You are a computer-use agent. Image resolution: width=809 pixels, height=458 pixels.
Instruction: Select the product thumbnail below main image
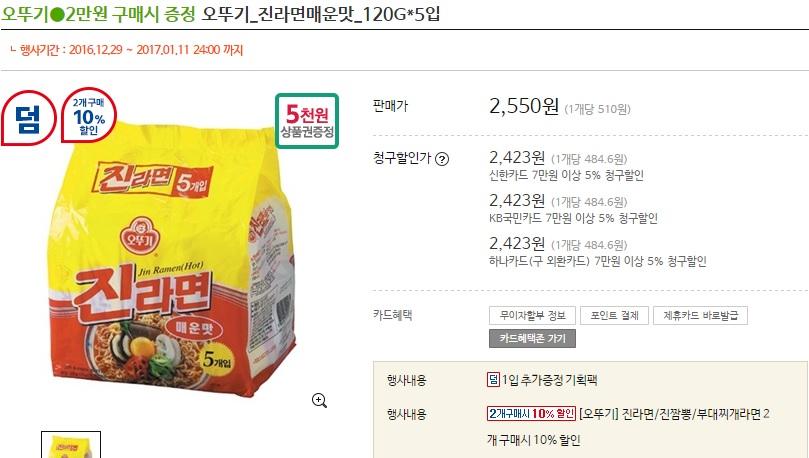(x=71, y=445)
